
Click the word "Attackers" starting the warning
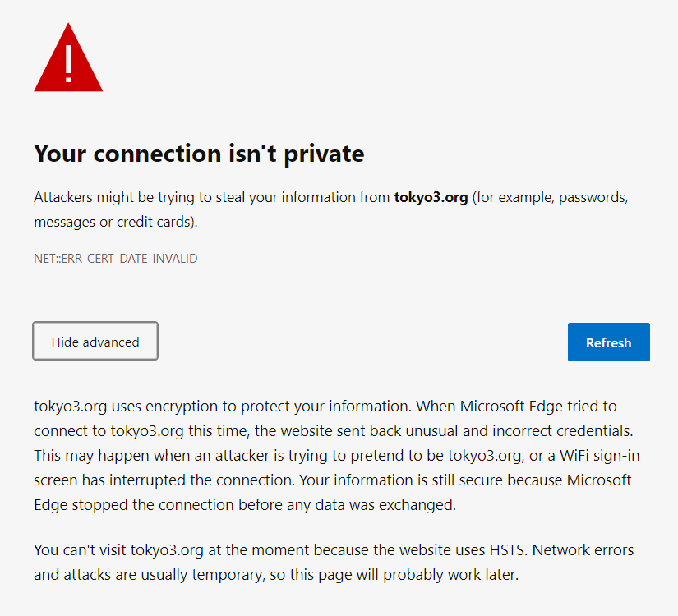point(63,198)
